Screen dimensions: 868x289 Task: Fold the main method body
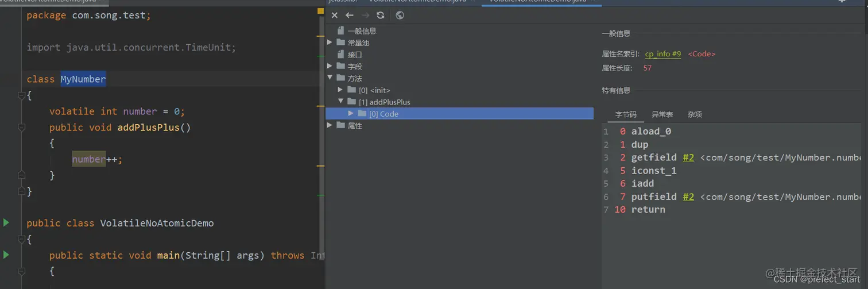[x=21, y=271]
